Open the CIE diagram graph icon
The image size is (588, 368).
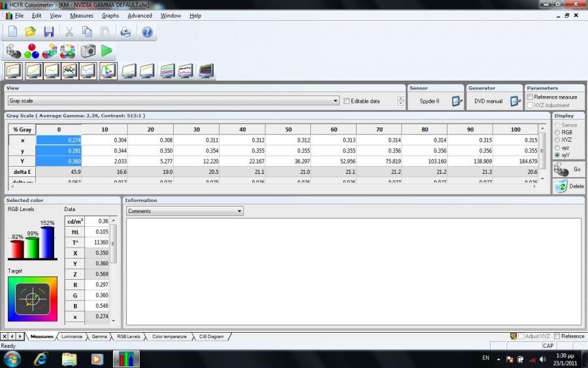coord(108,70)
